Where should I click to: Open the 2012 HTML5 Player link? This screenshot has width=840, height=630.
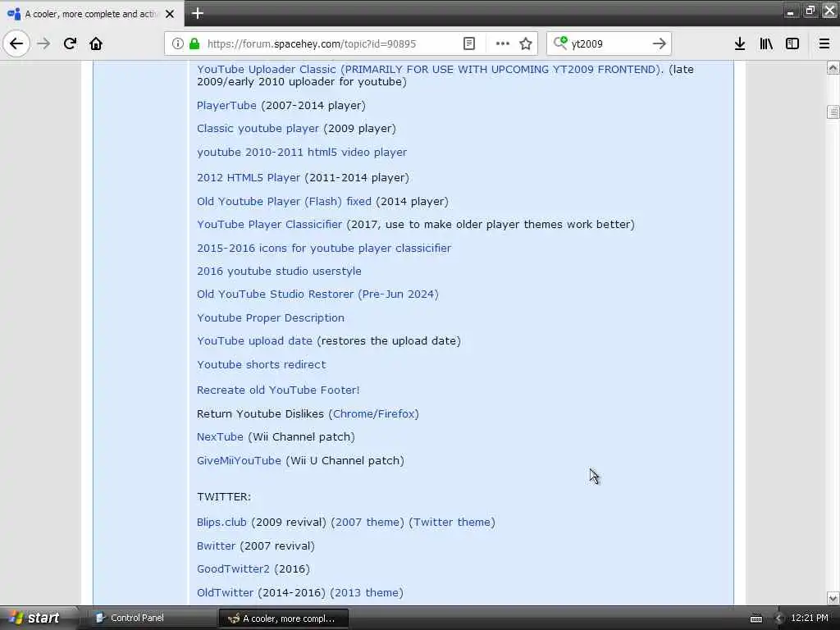(249, 178)
